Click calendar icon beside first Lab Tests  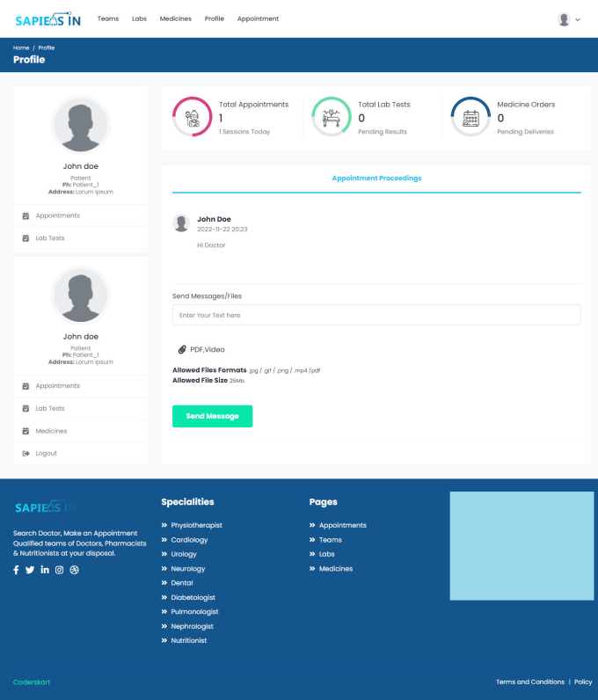[x=26, y=238]
